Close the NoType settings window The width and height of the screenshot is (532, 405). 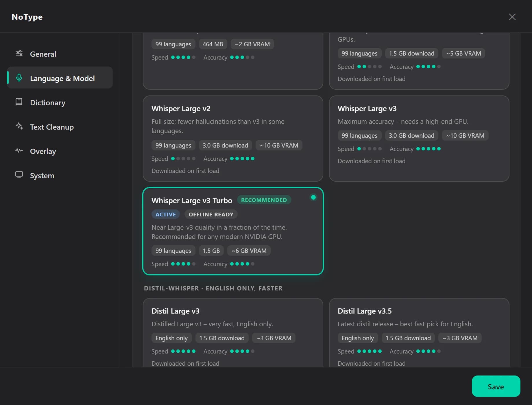[512, 17]
